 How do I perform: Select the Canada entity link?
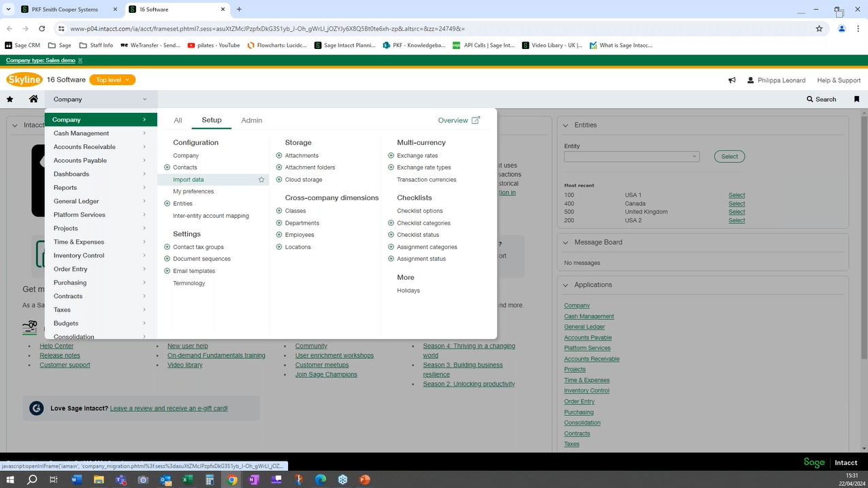pos(737,204)
